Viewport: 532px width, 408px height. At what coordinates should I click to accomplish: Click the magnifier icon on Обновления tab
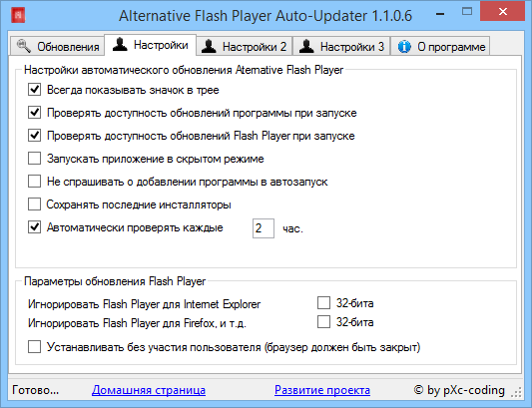click(x=24, y=46)
